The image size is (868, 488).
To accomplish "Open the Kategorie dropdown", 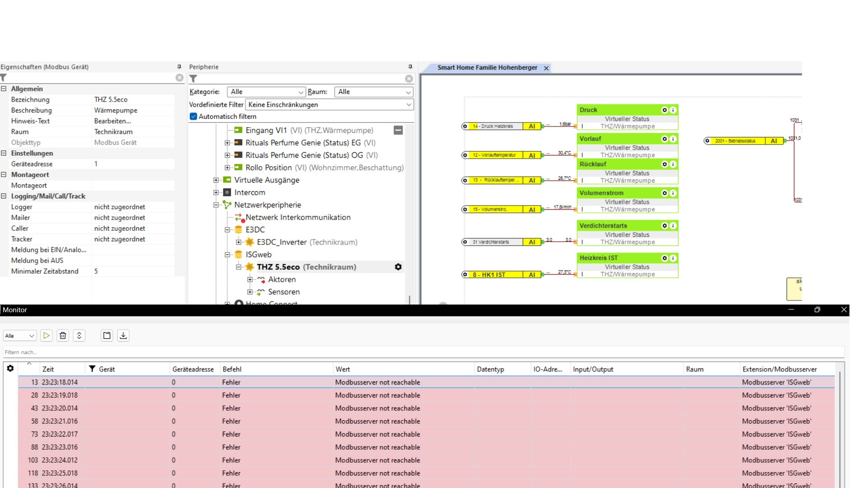I will [x=266, y=92].
